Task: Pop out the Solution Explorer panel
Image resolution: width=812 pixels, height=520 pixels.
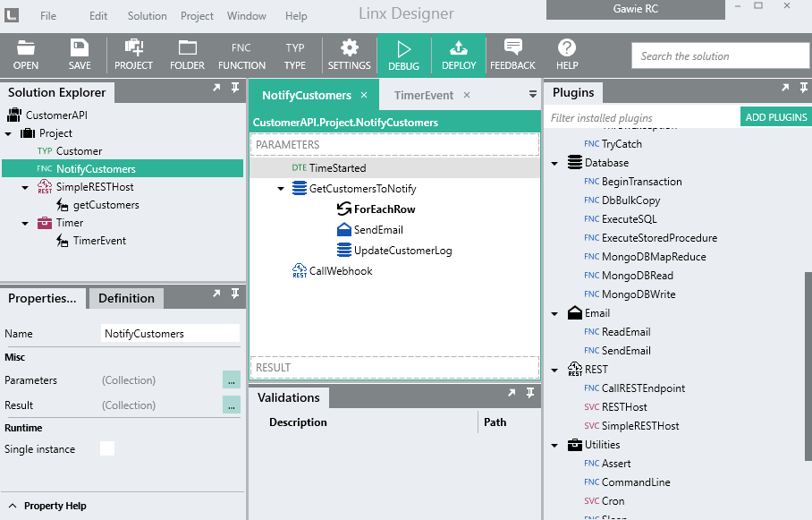Action: pyautogui.click(x=216, y=88)
